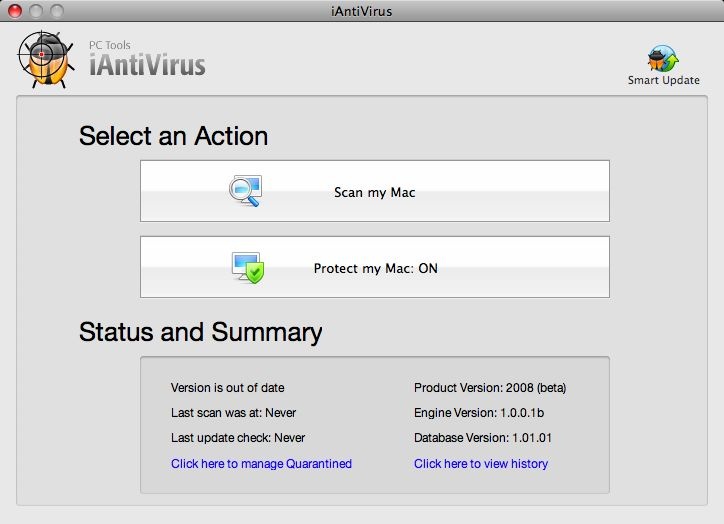Screen dimensions: 724x524
Task: Click the Smart Update globe icon
Action: 663,57
